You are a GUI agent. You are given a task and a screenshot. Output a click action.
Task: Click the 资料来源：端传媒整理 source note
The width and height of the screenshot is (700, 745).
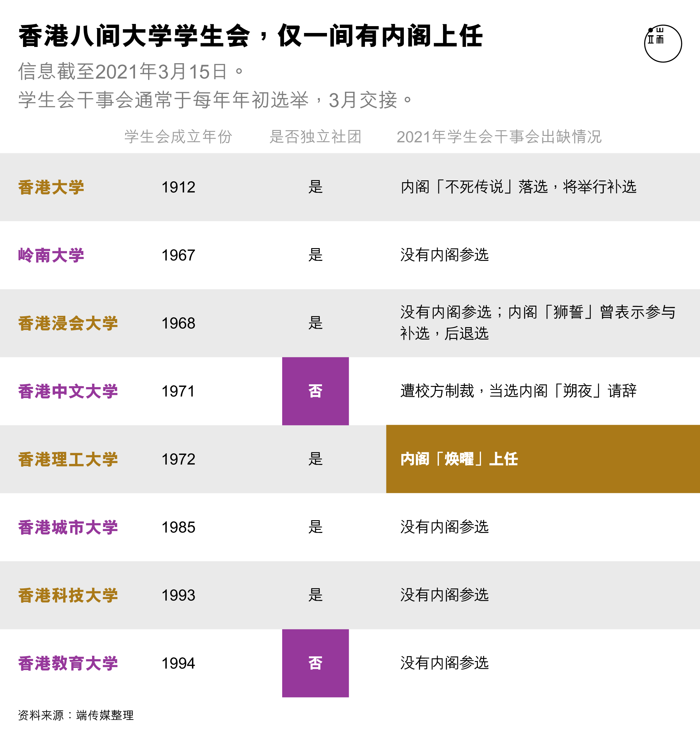pos(76,715)
